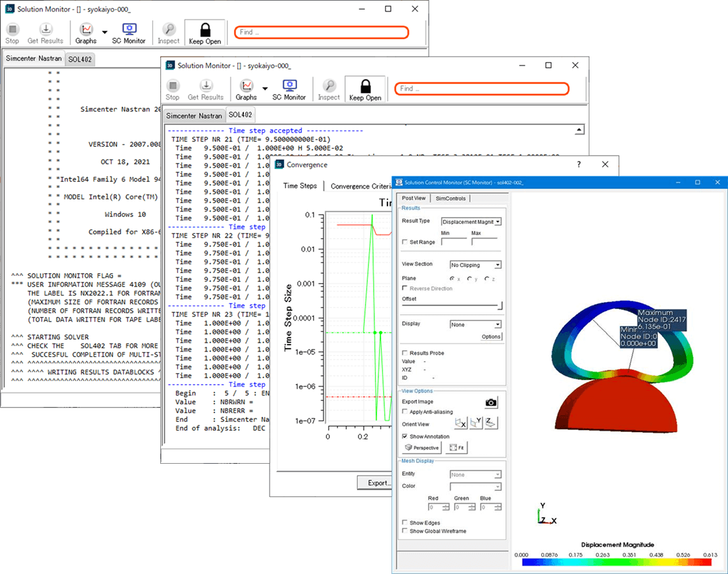Expand Graphs arrow in middle Solution Monitor

(x=265, y=89)
